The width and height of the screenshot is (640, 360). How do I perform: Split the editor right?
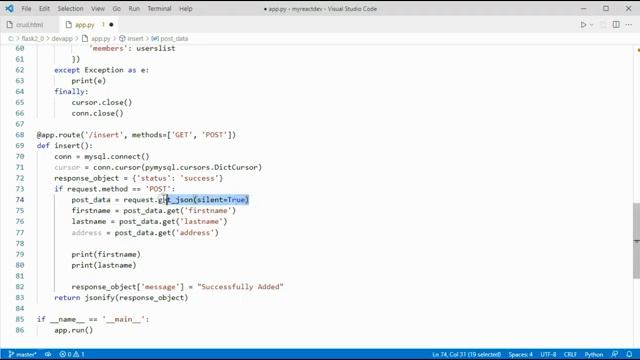click(x=616, y=25)
